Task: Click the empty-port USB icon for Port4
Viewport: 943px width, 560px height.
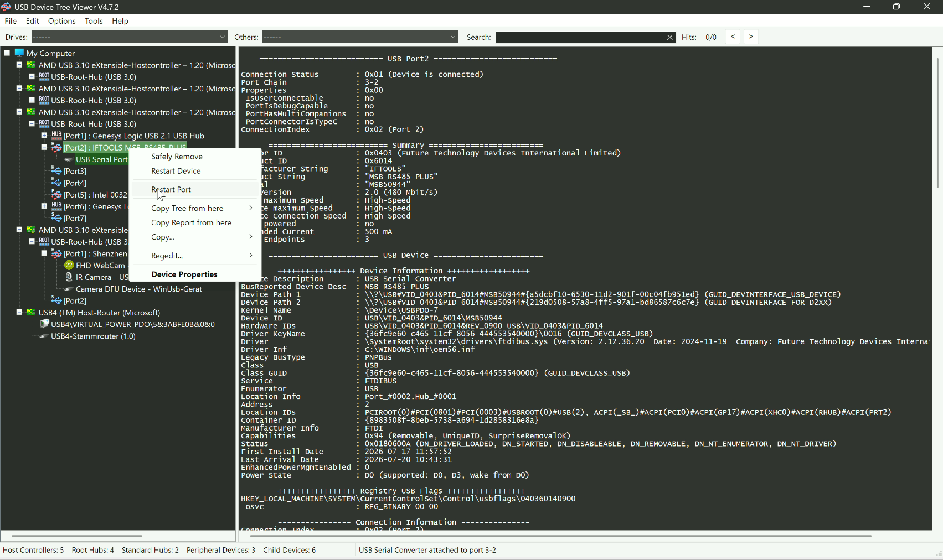Action: (x=56, y=183)
